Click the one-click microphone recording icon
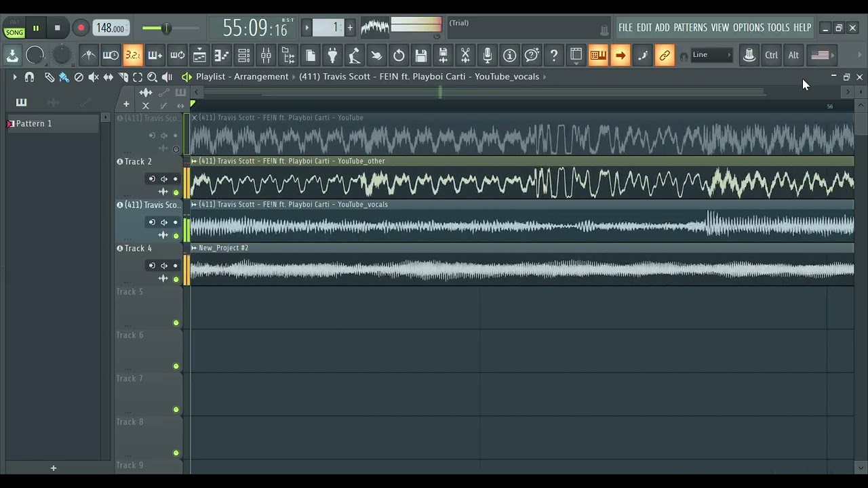Viewport: 868px width, 488px height. click(x=488, y=55)
